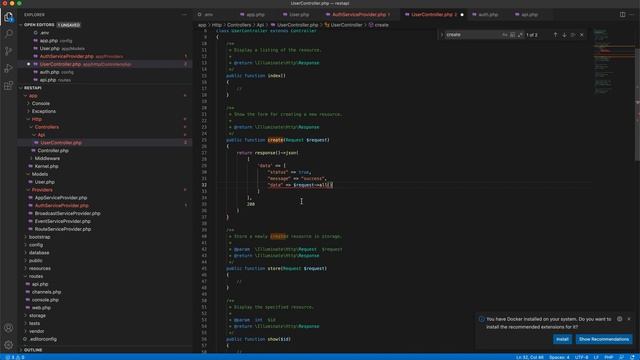Expand the OUTLINE section

[x=33, y=350]
